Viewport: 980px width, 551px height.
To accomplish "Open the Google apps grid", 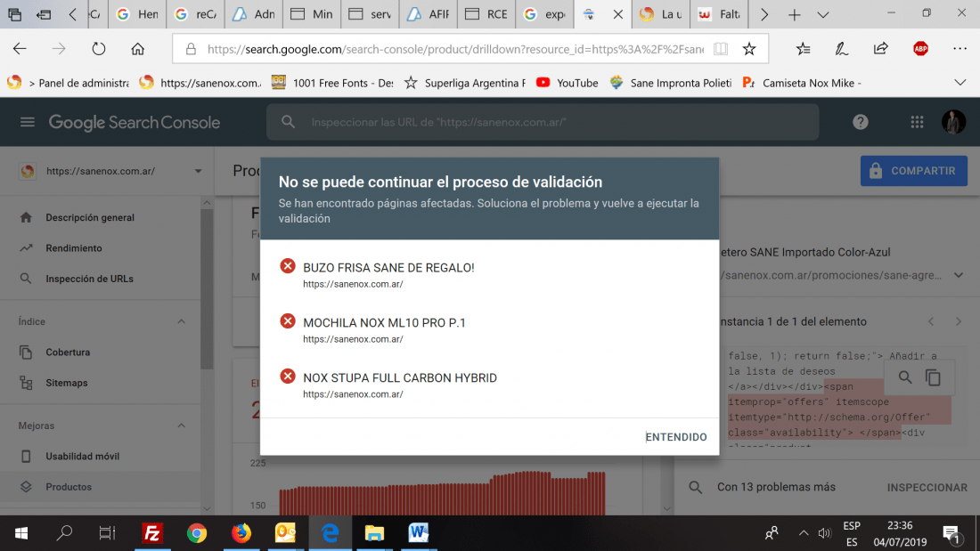I will pyautogui.click(x=917, y=123).
